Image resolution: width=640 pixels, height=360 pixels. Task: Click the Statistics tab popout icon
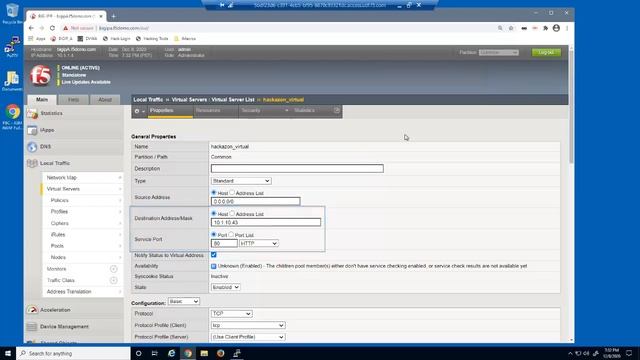coord(337,110)
